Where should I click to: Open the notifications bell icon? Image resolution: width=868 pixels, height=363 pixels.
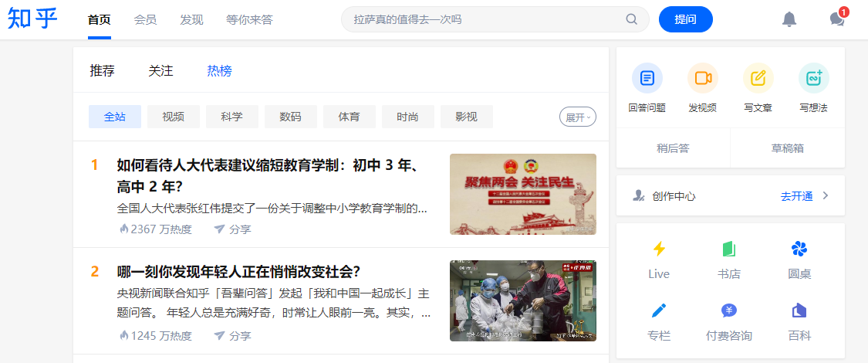coord(789,19)
